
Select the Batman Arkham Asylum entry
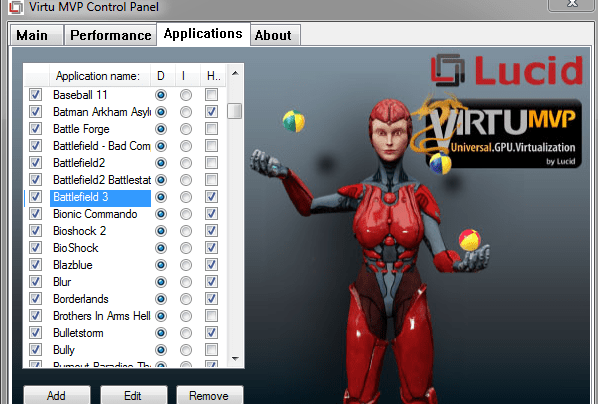point(101,112)
